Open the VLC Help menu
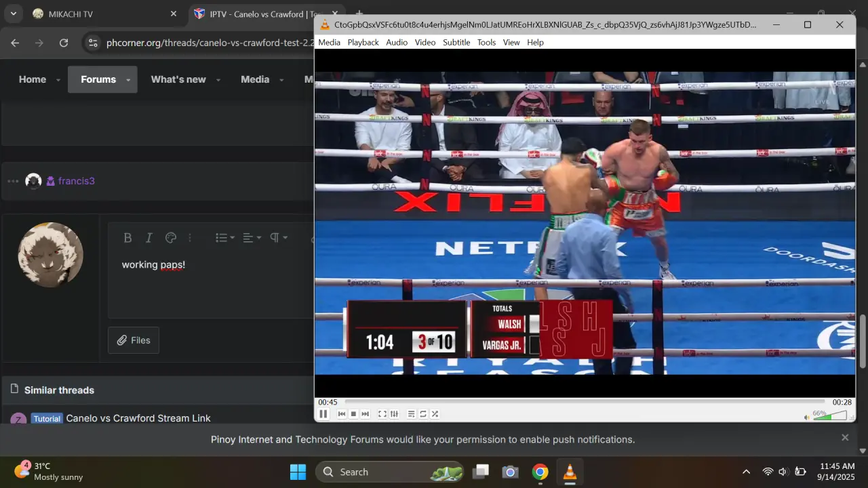The width and height of the screenshot is (868, 488). click(x=536, y=42)
